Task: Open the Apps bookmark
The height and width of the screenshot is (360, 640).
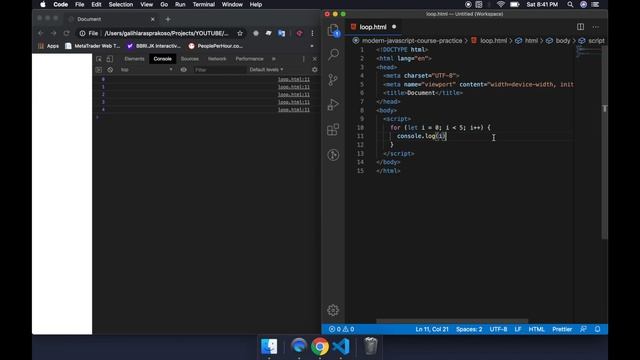Action: click(49, 46)
